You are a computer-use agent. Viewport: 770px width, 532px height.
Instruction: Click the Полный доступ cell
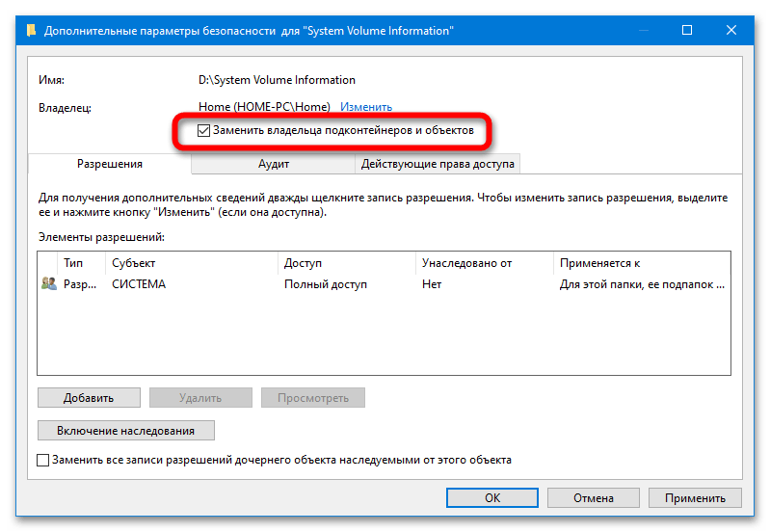pyautogui.click(x=326, y=284)
